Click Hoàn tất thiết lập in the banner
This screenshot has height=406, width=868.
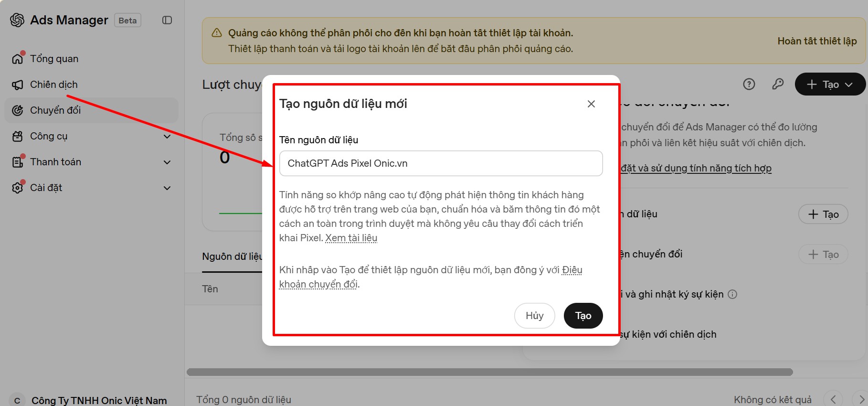tap(817, 41)
